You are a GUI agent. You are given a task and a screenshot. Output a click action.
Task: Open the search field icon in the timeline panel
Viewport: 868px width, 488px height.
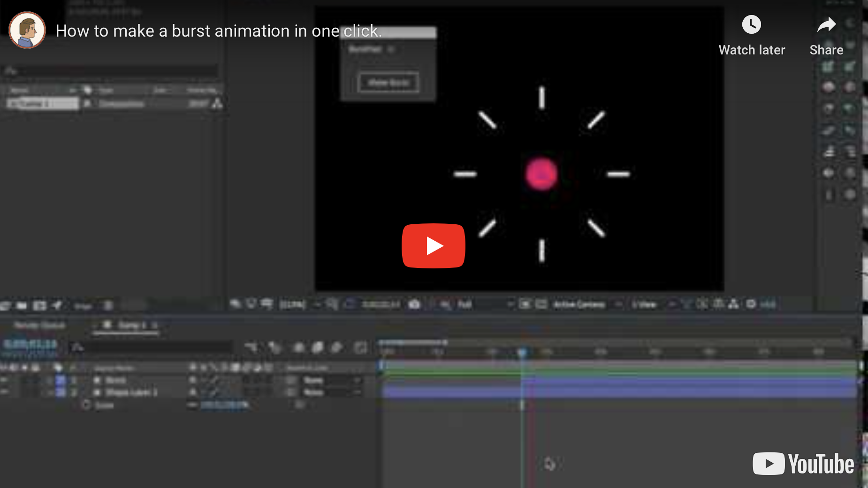[76, 348]
